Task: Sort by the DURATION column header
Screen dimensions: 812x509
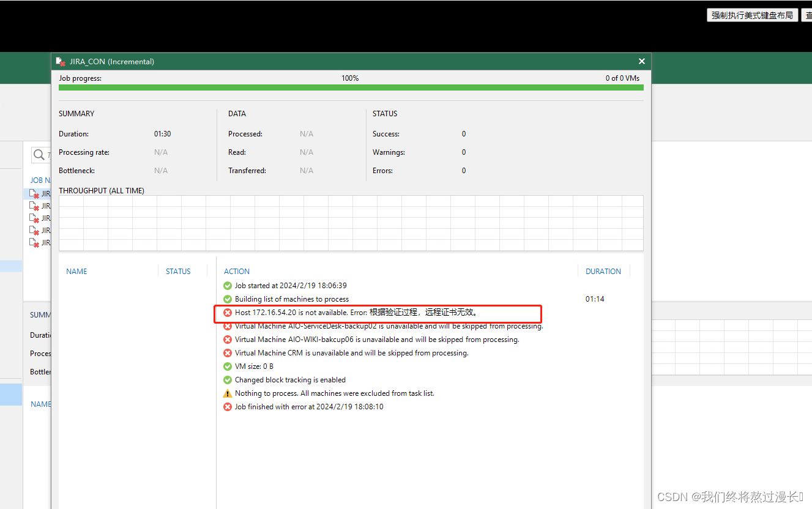Action: coord(603,272)
